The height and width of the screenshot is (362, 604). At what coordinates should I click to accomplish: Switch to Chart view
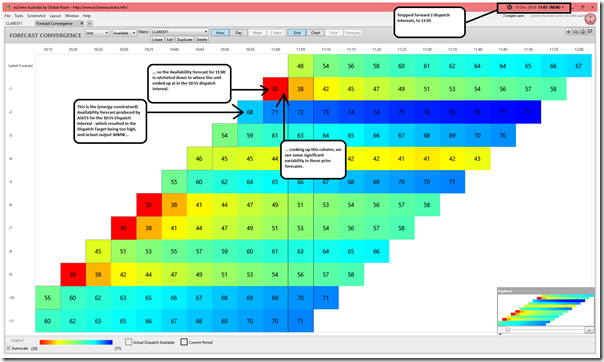tap(315, 33)
